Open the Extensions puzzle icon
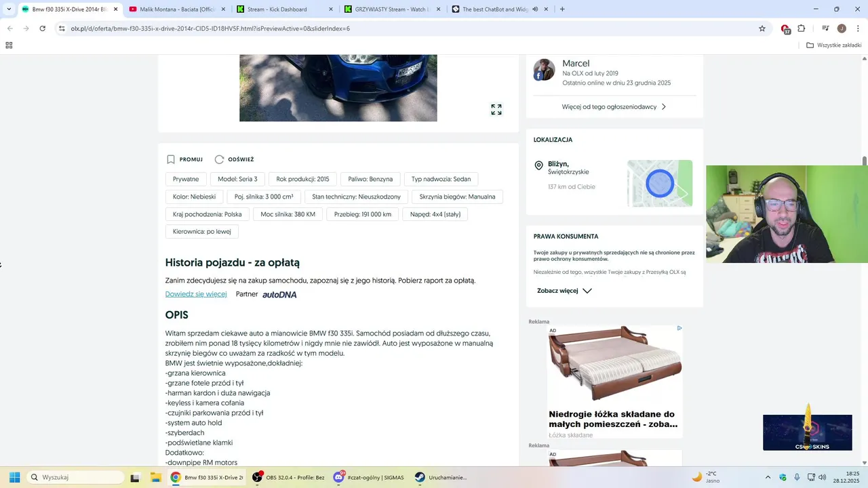Image resolution: width=868 pixels, height=488 pixels. (x=802, y=28)
